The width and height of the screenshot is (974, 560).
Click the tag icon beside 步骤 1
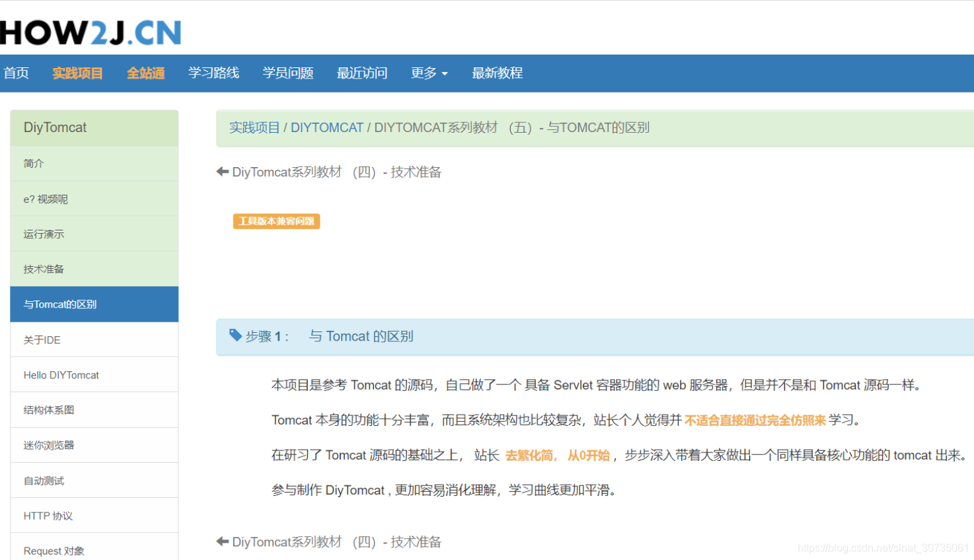click(x=235, y=335)
